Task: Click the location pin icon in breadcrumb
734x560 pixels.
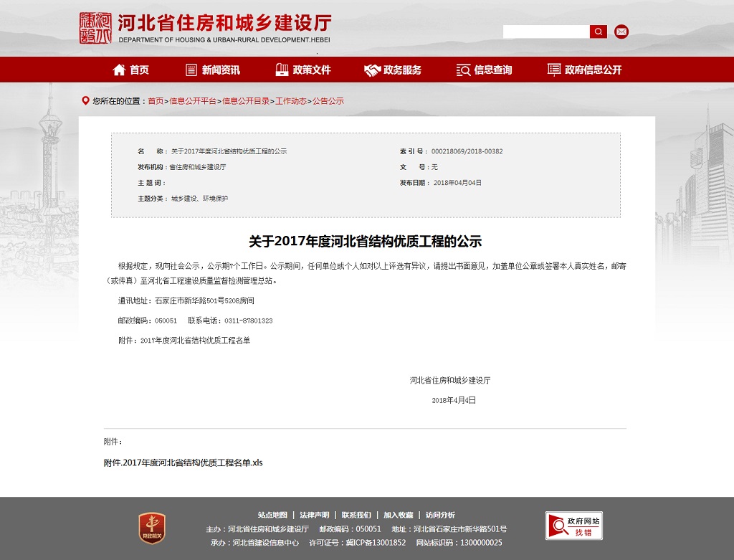Action: (x=85, y=101)
